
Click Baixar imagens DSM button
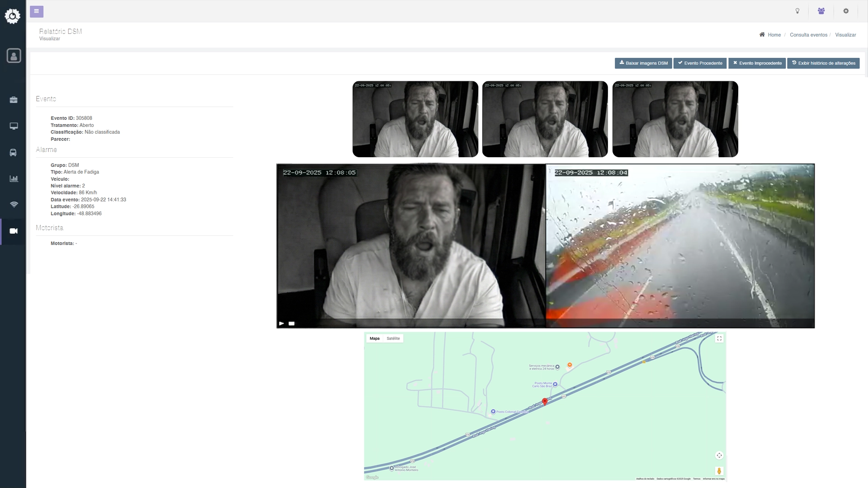tap(643, 63)
